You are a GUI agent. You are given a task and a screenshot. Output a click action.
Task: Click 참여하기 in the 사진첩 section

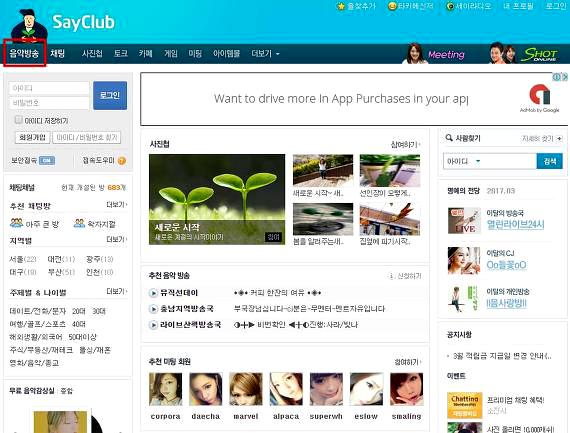(x=406, y=144)
